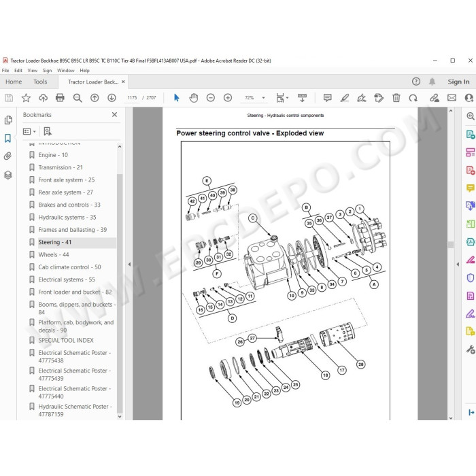Click the stamp tool icon
This screenshot has height=476, width=476.
click(379, 98)
